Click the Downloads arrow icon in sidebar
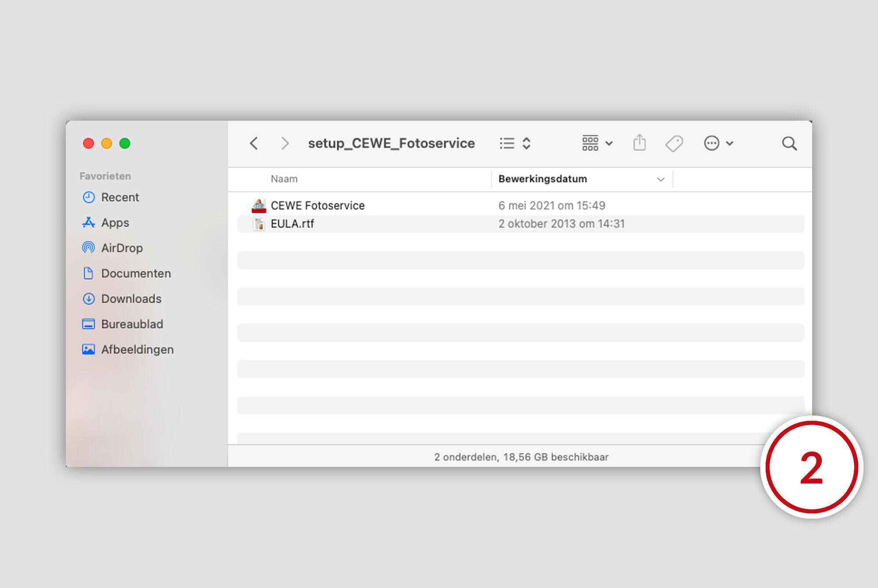 89,299
